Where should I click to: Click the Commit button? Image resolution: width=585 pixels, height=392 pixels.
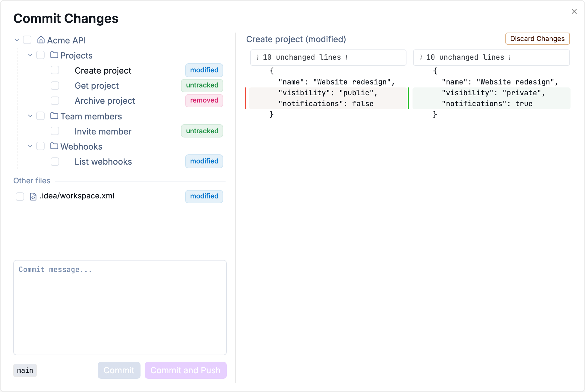(x=119, y=370)
